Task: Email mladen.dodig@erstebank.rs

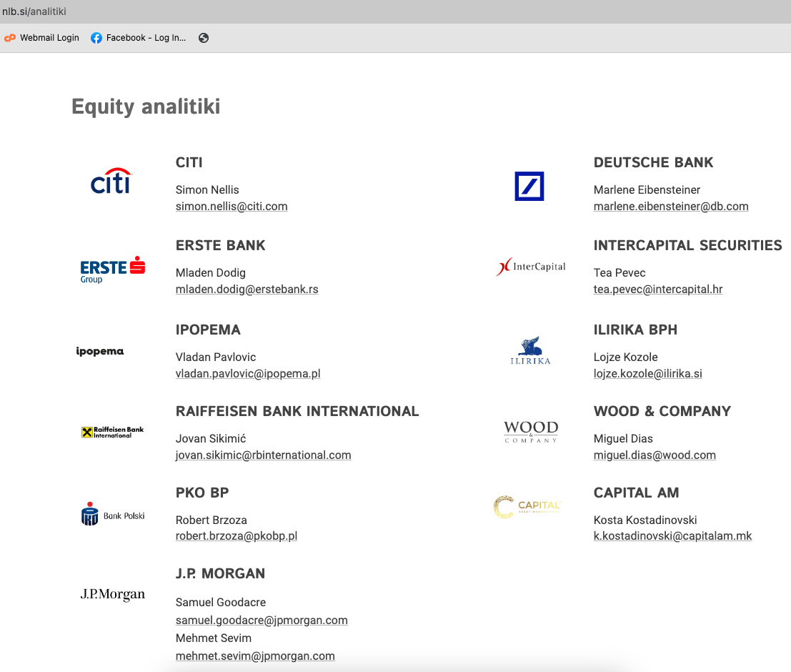Action: pos(247,290)
